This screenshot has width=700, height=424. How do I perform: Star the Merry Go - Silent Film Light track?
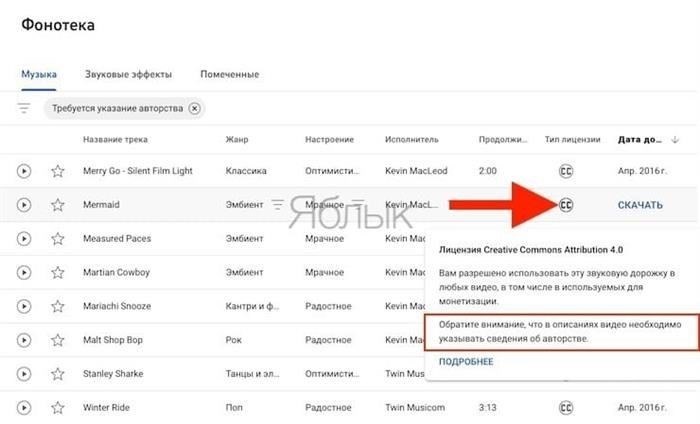click(58, 171)
